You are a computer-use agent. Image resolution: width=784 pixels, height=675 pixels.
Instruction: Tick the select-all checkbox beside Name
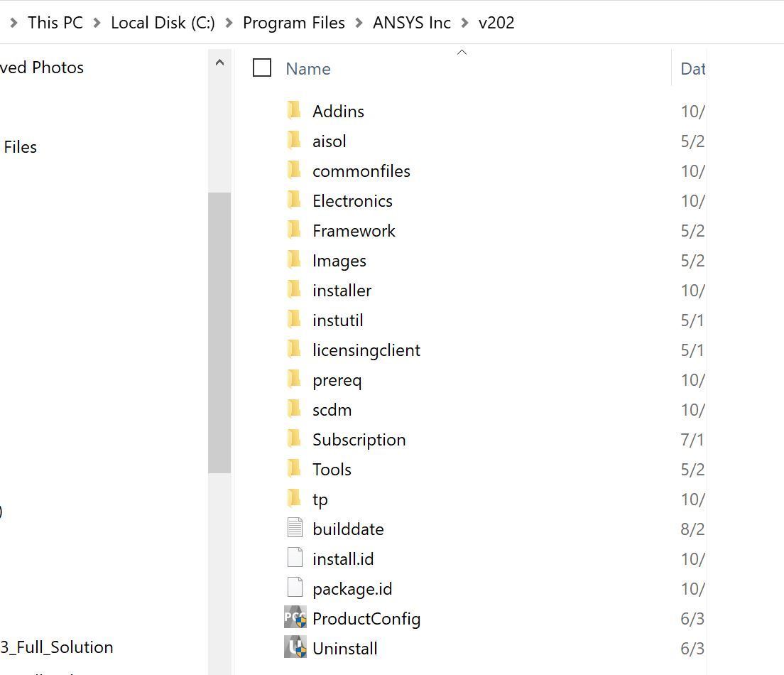point(262,67)
